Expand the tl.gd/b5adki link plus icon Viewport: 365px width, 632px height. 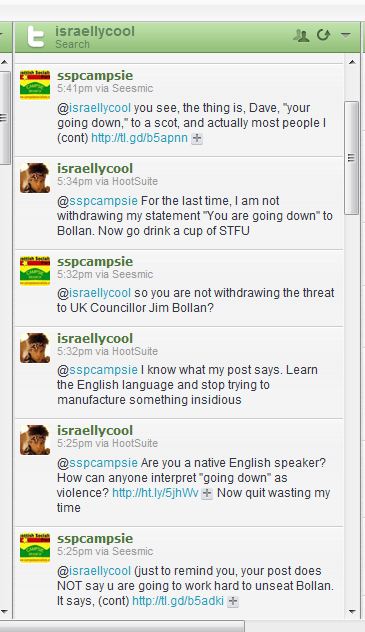click(x=232, y=601)
